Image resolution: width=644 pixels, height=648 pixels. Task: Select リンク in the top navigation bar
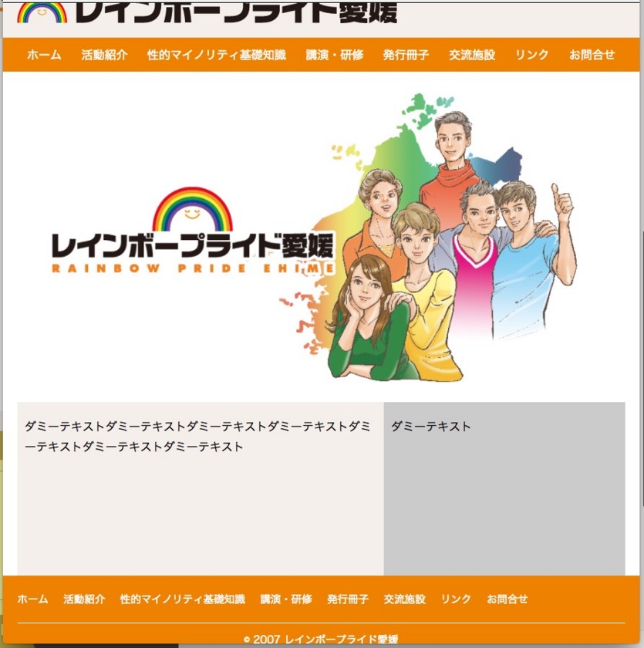click(x=532, y=55)
